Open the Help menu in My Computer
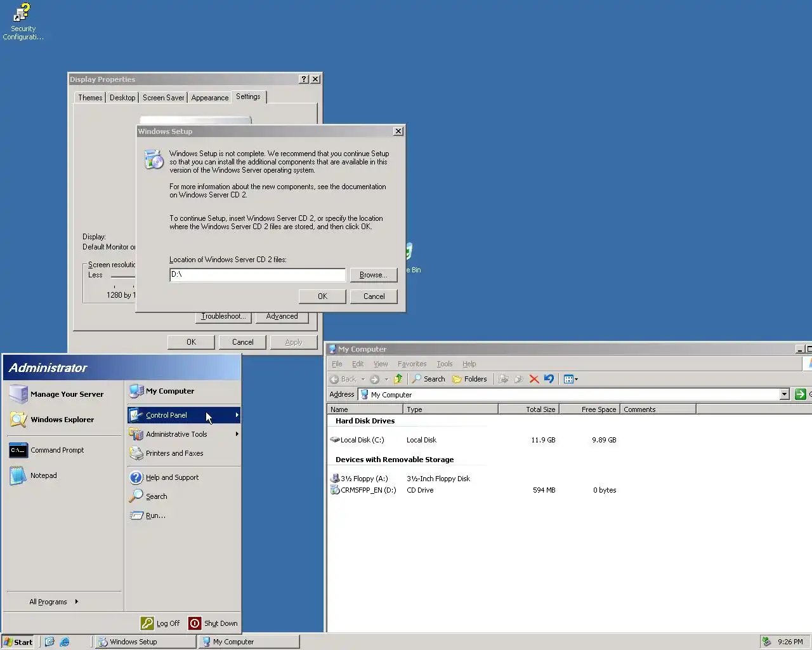The width and height of the screenshot is (812, 650). [469, 364]
